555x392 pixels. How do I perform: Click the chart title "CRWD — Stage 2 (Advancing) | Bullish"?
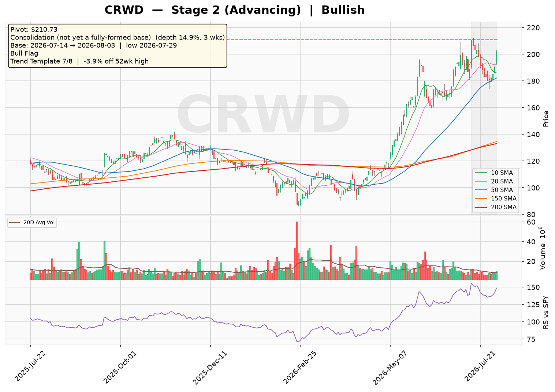point(235,10)
